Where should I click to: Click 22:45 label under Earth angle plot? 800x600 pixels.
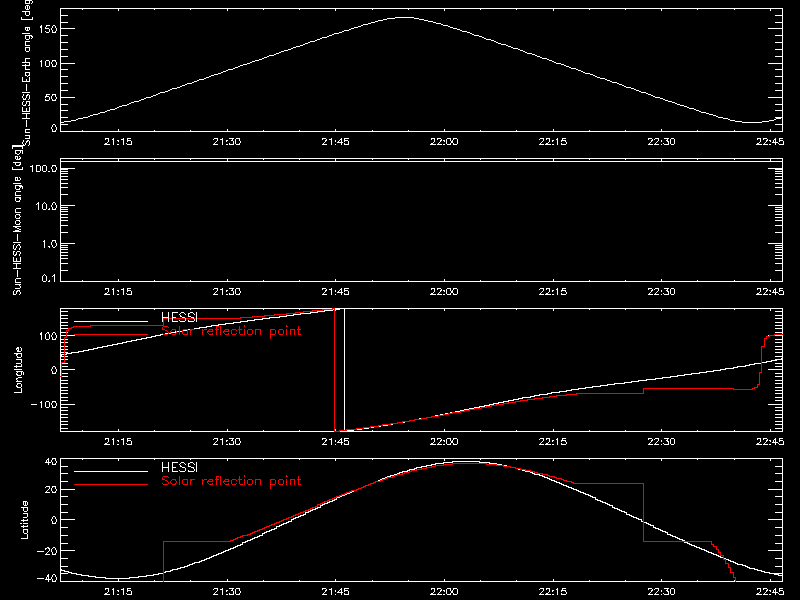click(x=770, y=142)
